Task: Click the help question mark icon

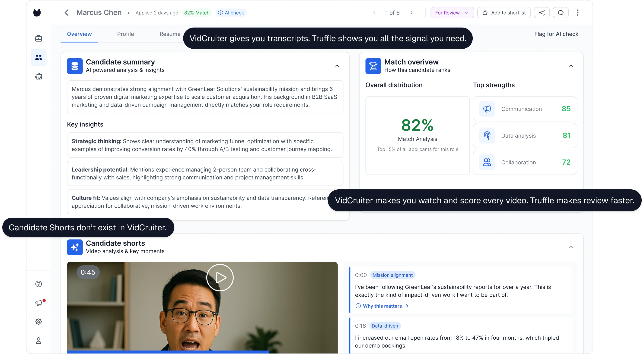Action: pos(38,284)
